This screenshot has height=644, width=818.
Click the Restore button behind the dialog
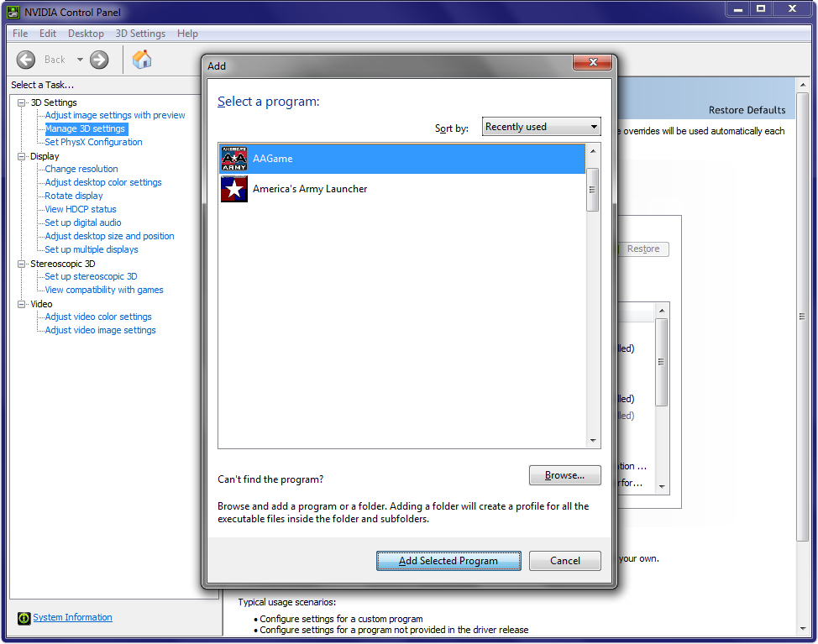[x=642, y=249]
